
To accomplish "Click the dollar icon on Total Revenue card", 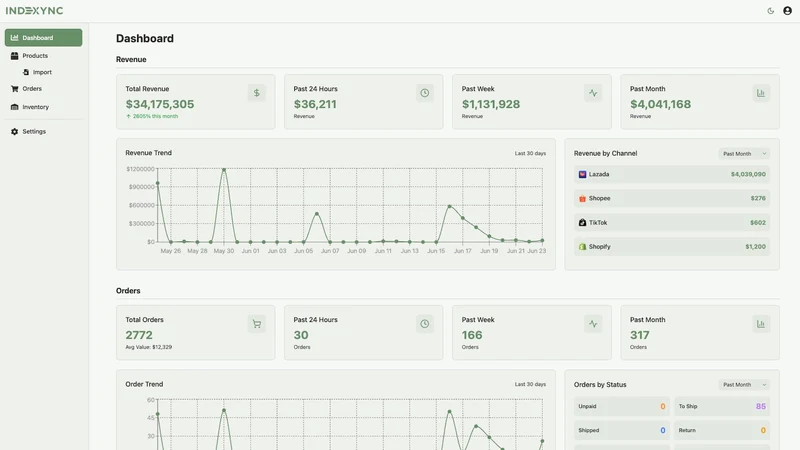I will click(x=257, y=93).
